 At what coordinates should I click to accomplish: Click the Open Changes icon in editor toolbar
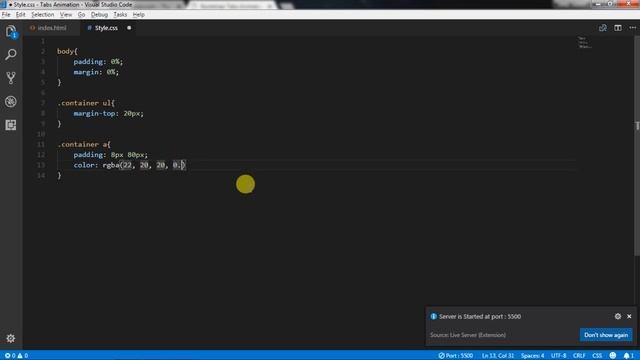pos(602,28)
